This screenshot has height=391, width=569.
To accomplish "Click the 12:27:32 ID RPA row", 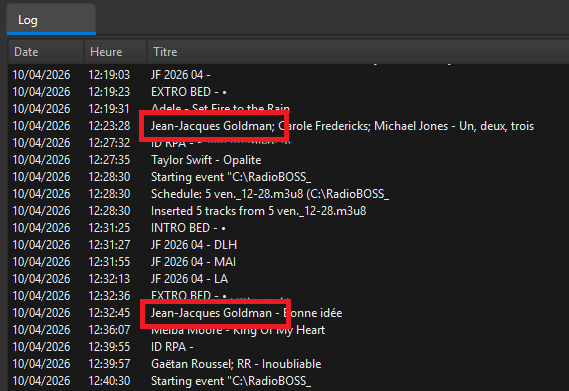I will 288,143.
